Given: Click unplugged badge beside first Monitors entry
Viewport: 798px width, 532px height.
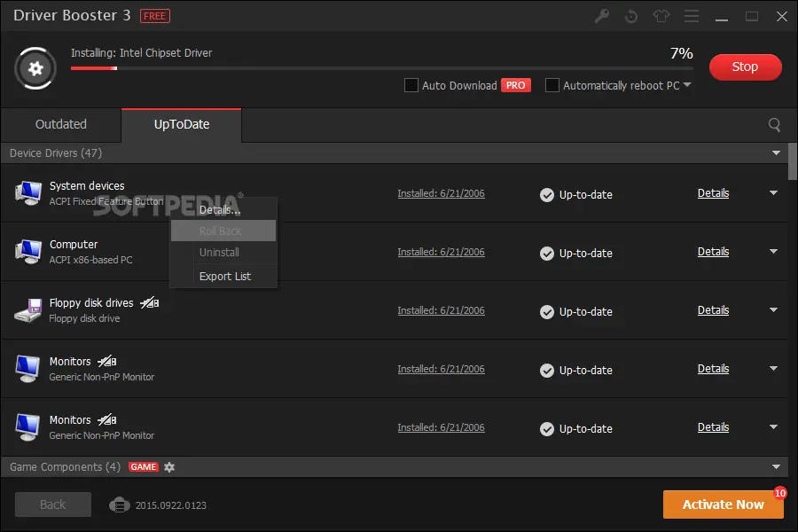Looking at the screenshot, I should [107, 362].
